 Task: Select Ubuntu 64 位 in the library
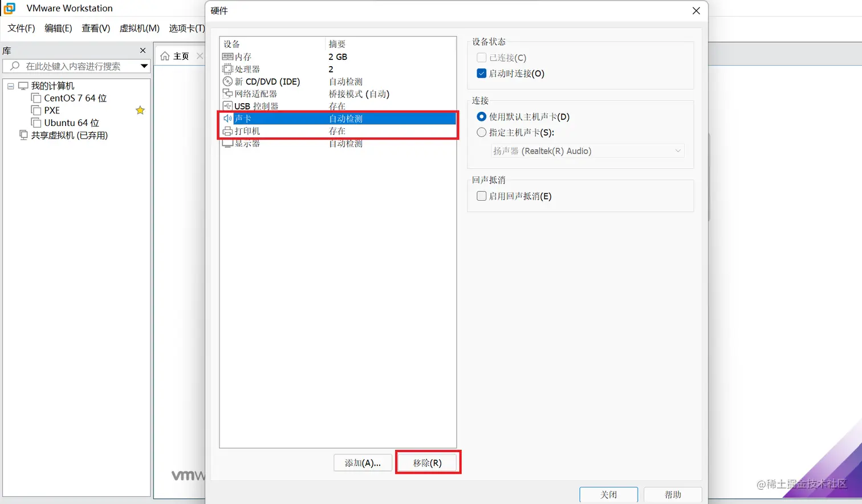(x=72, y=123)
